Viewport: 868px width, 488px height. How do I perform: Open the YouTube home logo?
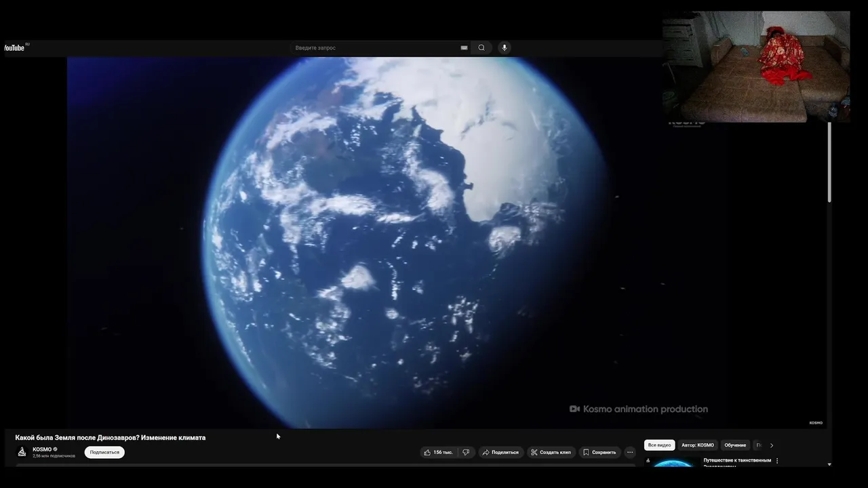(15, 47)
